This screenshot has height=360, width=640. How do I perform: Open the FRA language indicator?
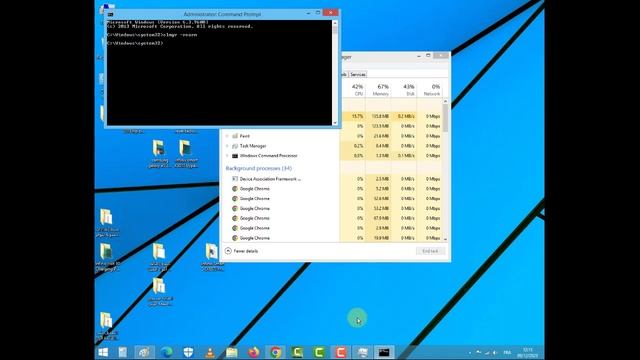coord(507,353)
